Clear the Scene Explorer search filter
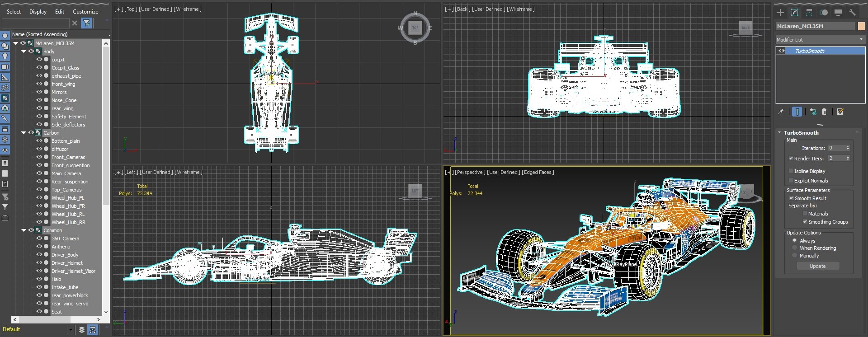Screen dimensions: 868x337 75,23
